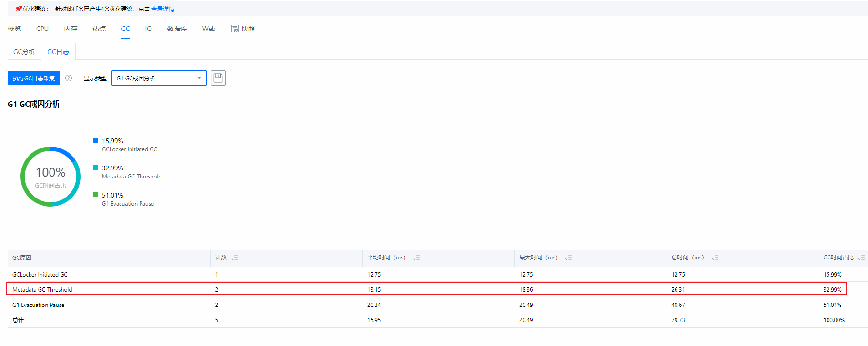Click the 18.36 max time cell

[526, 290]
